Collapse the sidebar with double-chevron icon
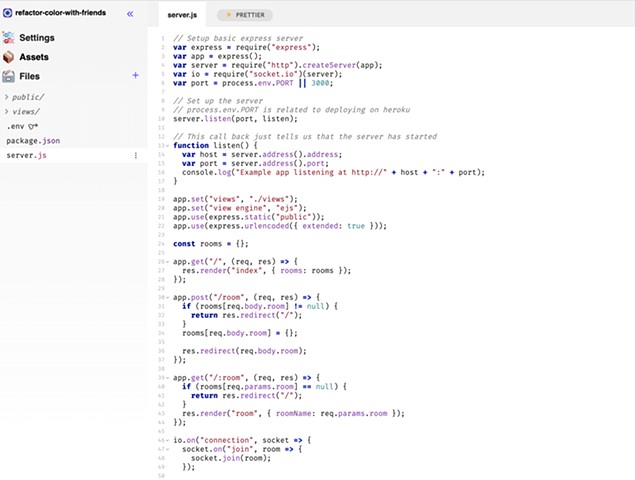This screenshot has width=635, height=480. (x=130, y=14)
